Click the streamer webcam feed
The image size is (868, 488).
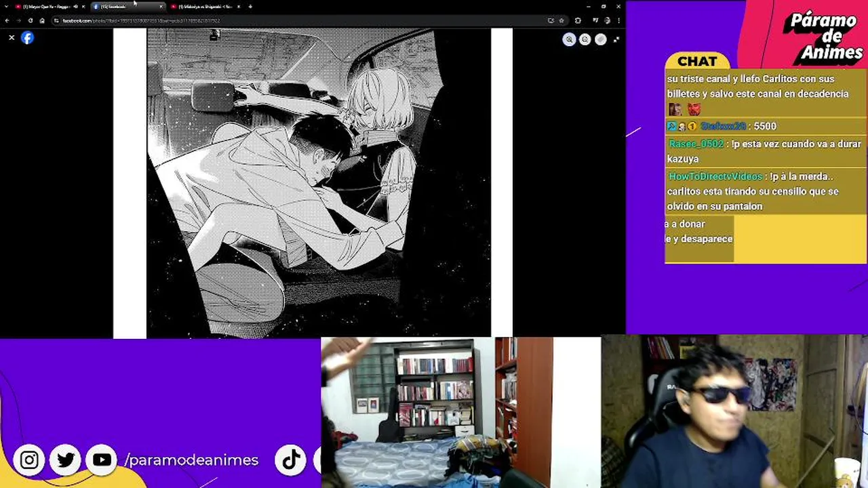tap(734, 411)
